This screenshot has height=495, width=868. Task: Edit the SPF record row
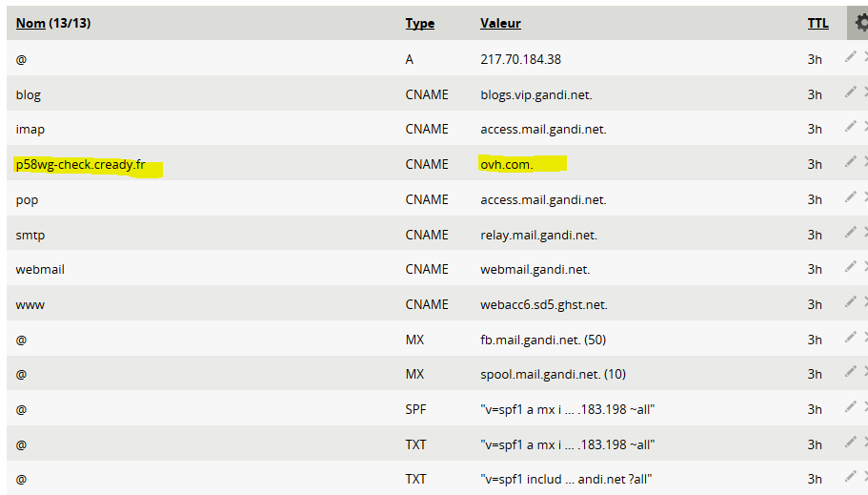point(851,408)
